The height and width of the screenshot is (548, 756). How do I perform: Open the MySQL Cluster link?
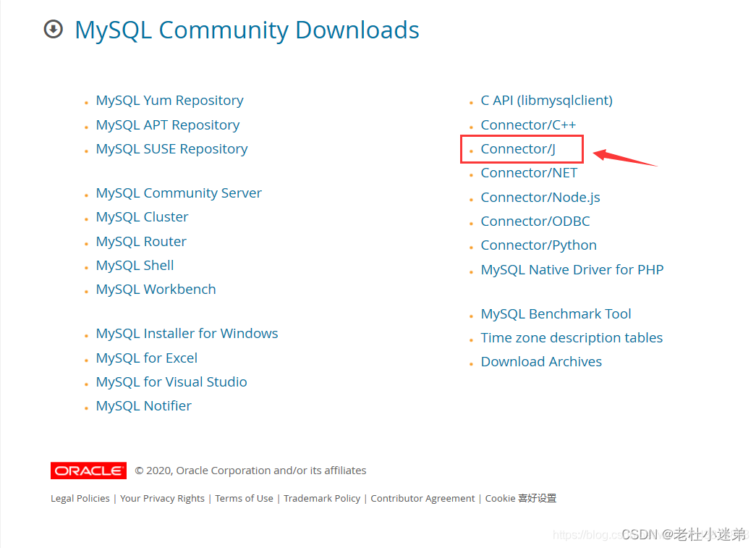[x=142, y=217]
